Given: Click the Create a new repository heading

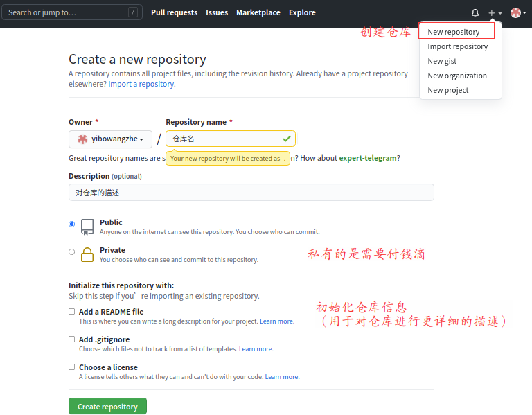Looking at the screenshot, I should [x=137, y=60].
